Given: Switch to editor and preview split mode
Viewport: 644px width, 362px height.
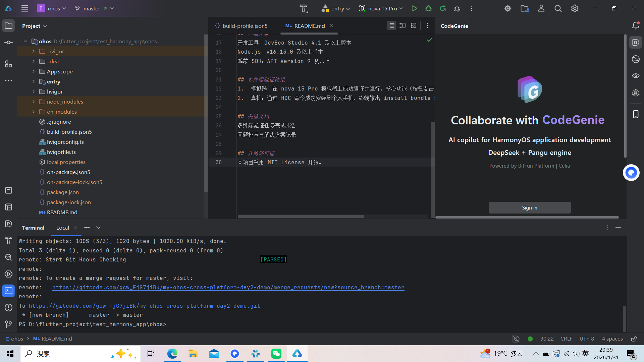Looking at the screenshot, I should coord(402,26).
